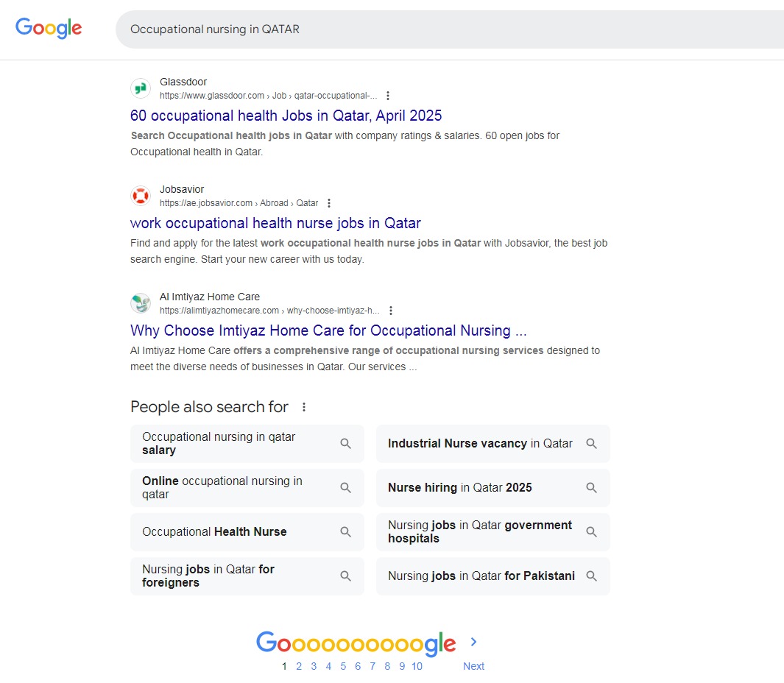The image size is (784, 683).
Task: Search Online occupational nursing in qatar suggestion
Action: pos(247,487)
